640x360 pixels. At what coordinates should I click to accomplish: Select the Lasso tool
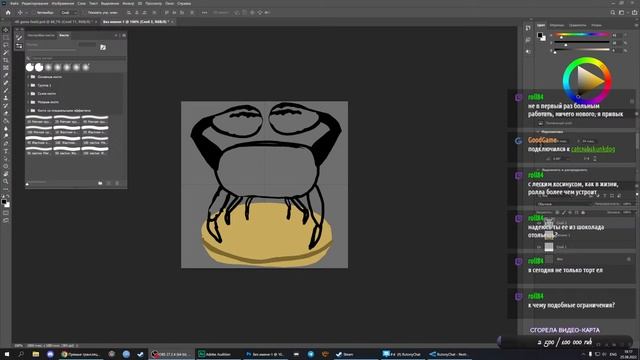pos(6,45)
